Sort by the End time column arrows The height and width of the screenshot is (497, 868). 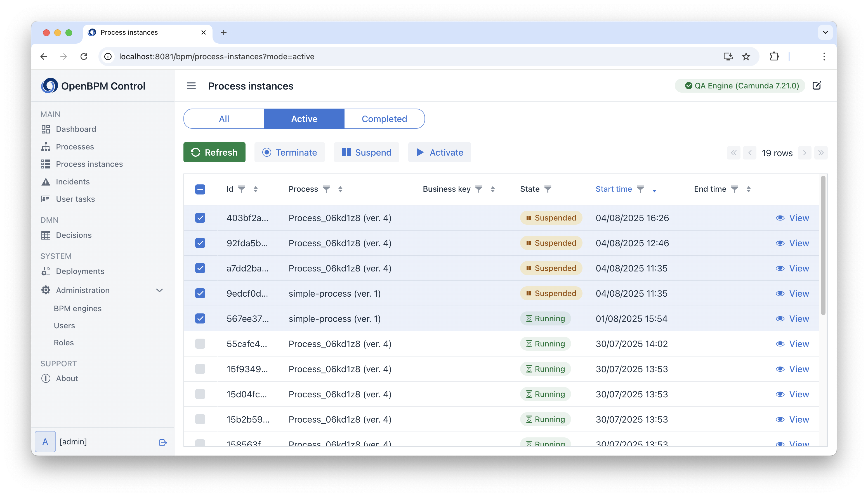[748, 189]
